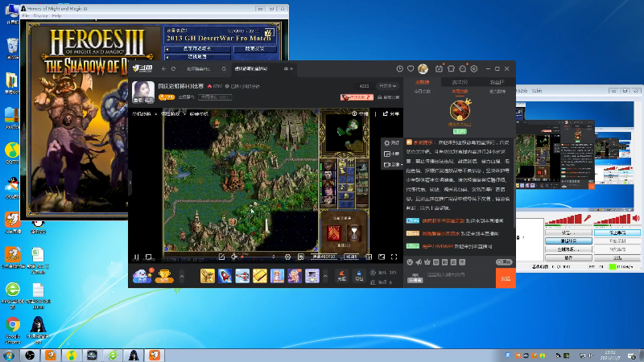This screenshot has height=362, width=644.
Task: Open the messages bubble icon in Huya title bar
Action: (x=463, y=69)
